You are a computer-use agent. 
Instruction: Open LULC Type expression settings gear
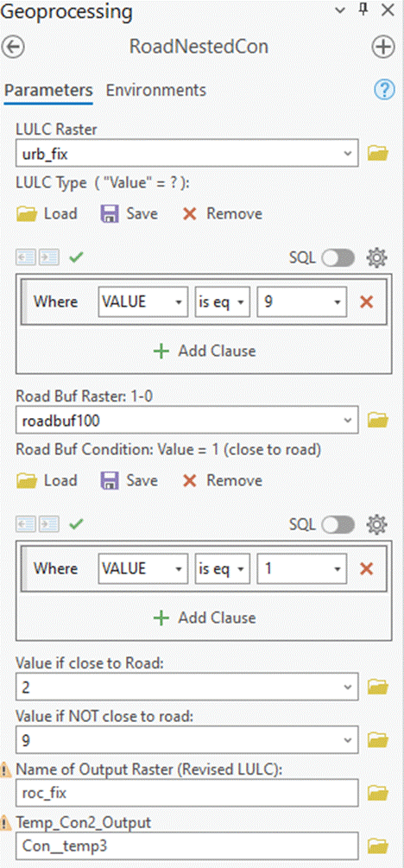tap(377, 257)
